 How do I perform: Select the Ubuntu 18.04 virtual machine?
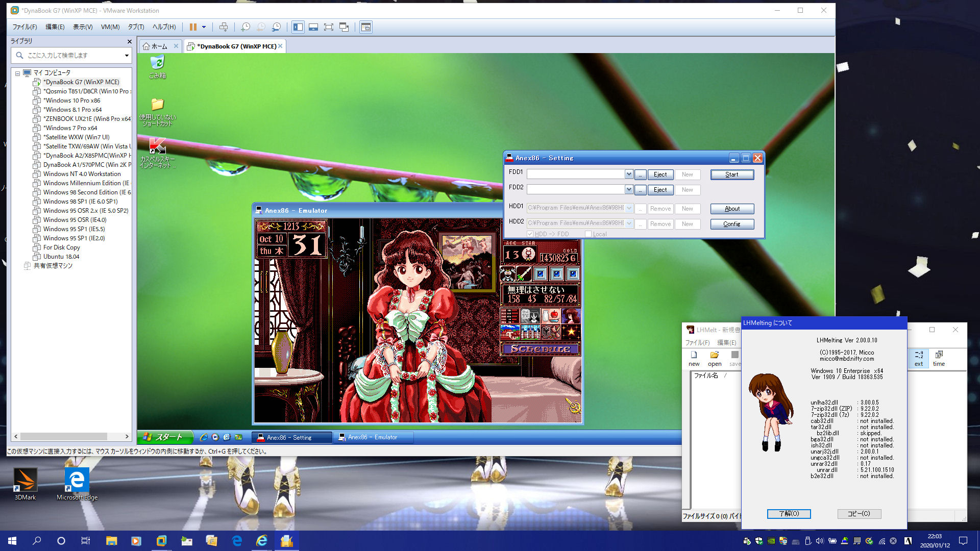pos(61,257)
